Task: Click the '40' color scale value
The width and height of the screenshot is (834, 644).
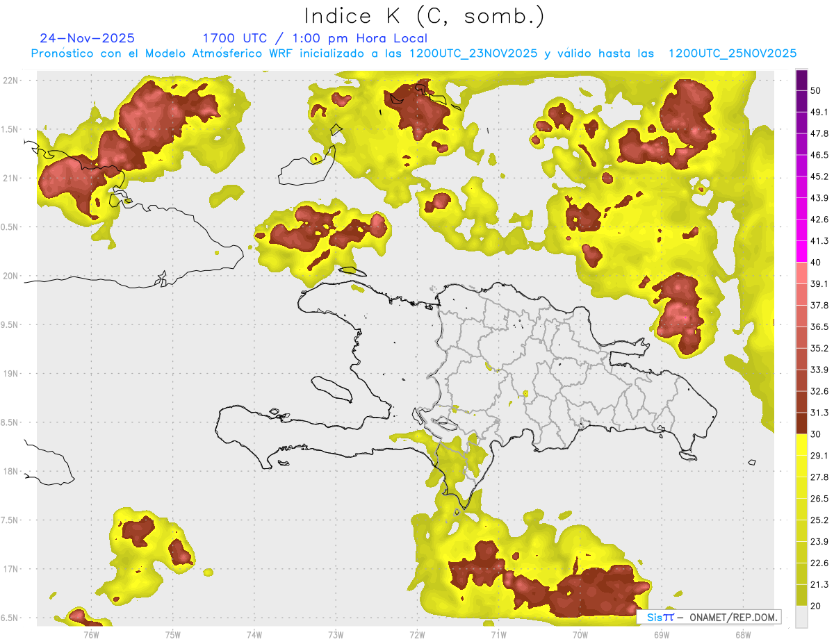Action: coord(816,263)
